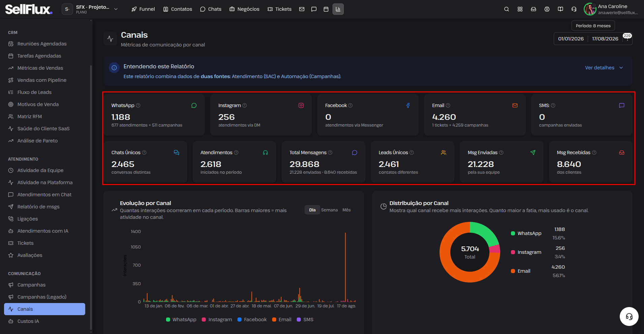This screenshot has width=644, height=334.
Task: Open the SFX - Projeto workspace dropdown
Action: (90, 9)
